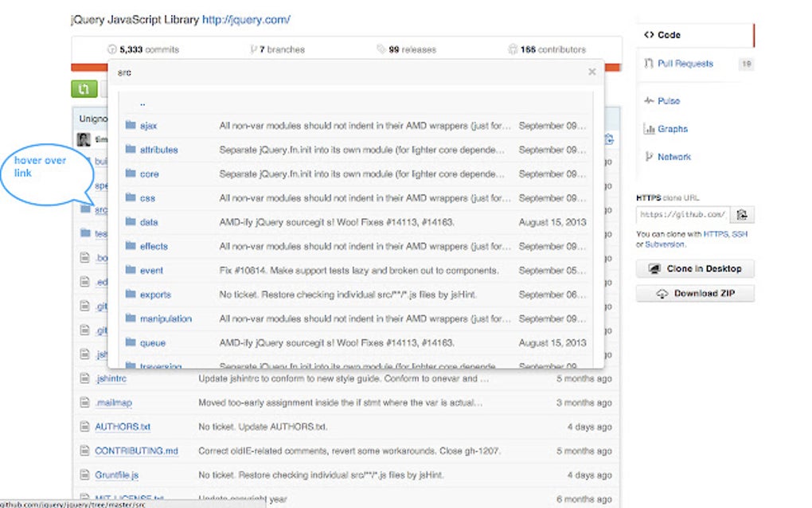Close the src folder popup
The width and height of the screenshot is (812, 508).
[592, 71]
